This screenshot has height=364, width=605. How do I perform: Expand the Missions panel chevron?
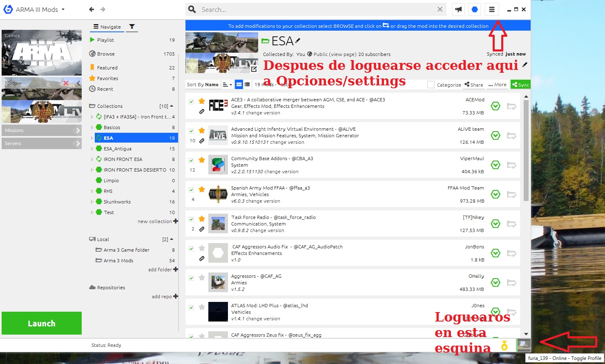click(78, 130)
